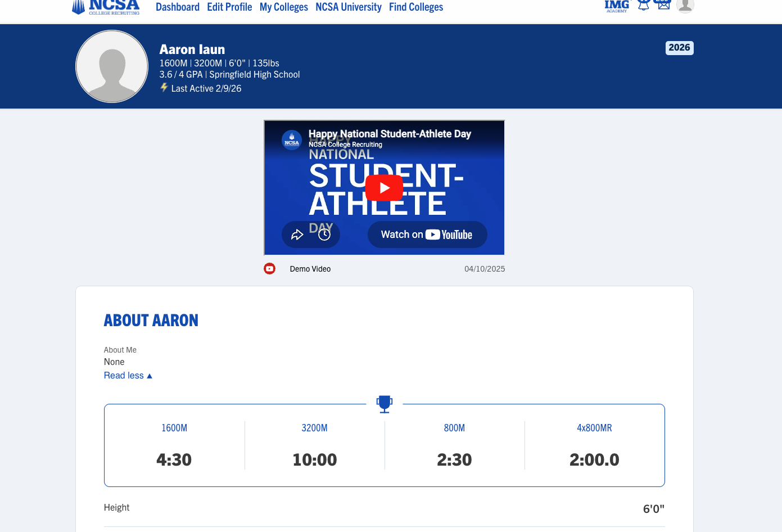The image size is (782, 532).
Task: Click Watch on YouTube button
Action: pos(427,235)
